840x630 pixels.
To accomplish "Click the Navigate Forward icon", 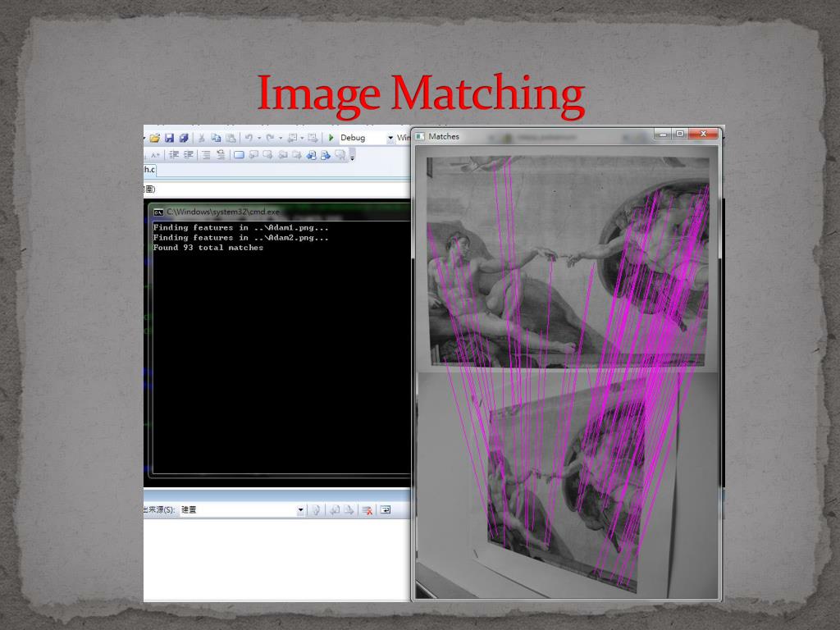I will [313, 138].
